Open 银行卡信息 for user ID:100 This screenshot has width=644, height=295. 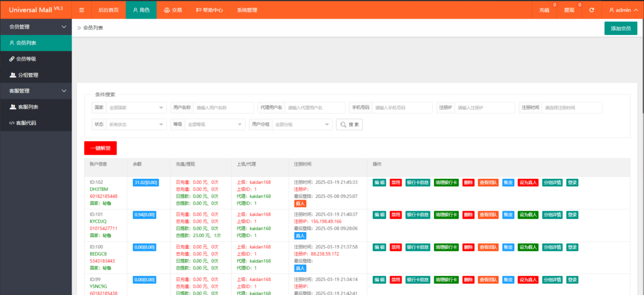(418, 247)
